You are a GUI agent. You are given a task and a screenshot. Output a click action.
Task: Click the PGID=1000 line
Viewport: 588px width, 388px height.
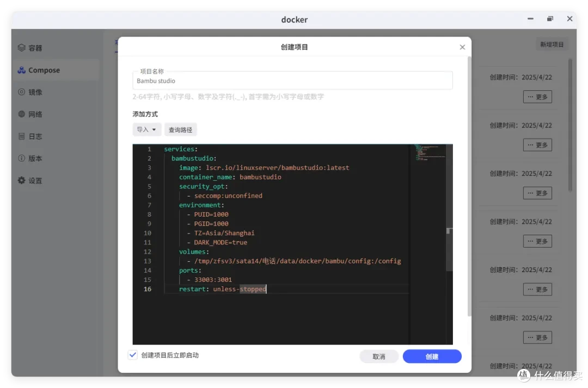click(x=207, y=224)
